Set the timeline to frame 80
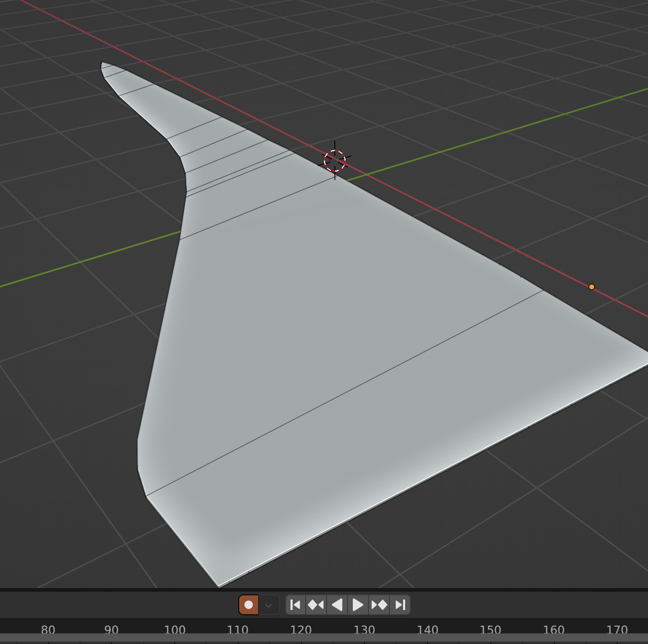Image resolution: width=648 pixels, height=644 pixels. (48, 629)
